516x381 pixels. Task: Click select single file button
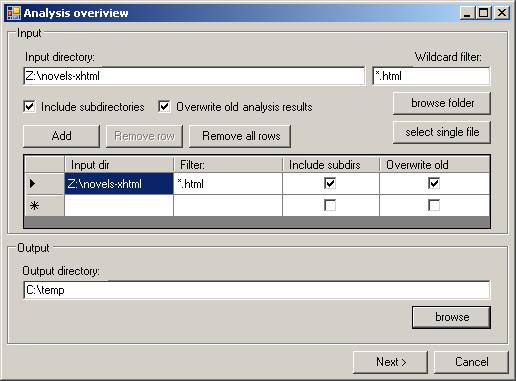click(442, 132)
